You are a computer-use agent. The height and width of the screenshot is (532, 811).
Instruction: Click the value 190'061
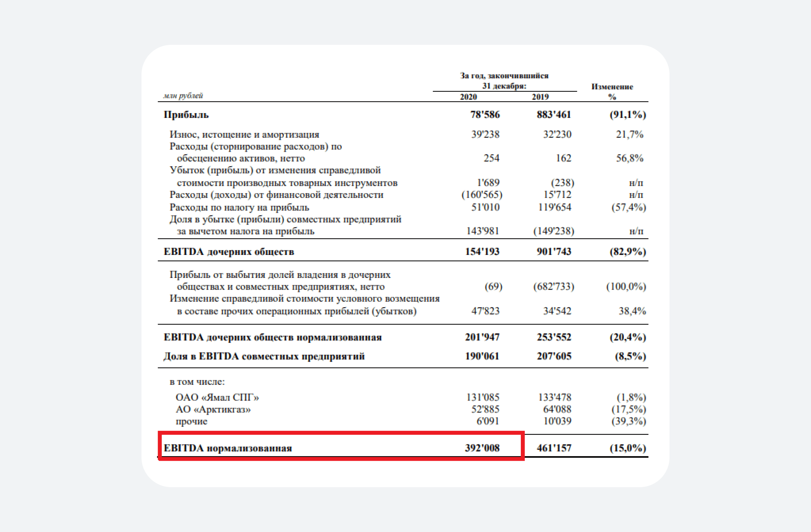(x=482, y=356)
